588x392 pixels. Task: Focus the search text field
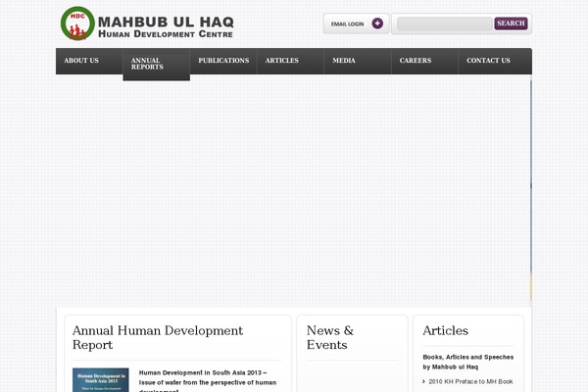coord(444,24)
